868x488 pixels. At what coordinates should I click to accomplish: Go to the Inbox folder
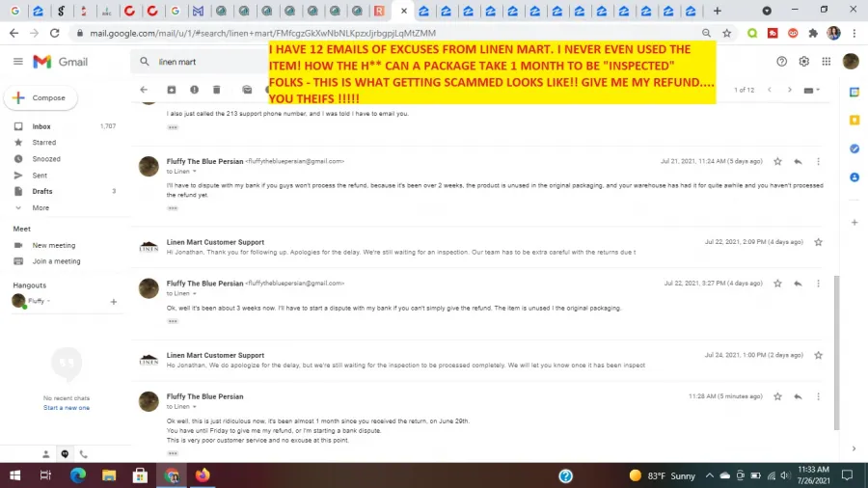(x=41, y=126)
